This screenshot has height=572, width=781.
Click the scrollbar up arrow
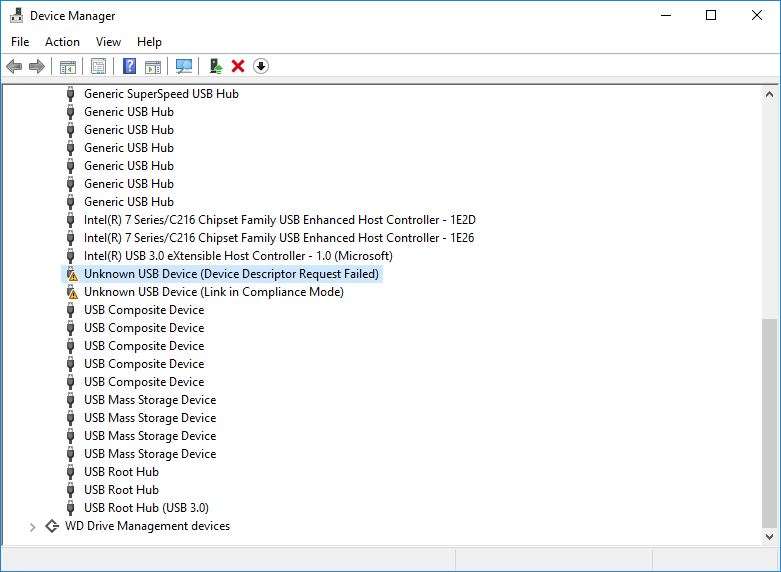pyautogui.click(x=770, y=94)
